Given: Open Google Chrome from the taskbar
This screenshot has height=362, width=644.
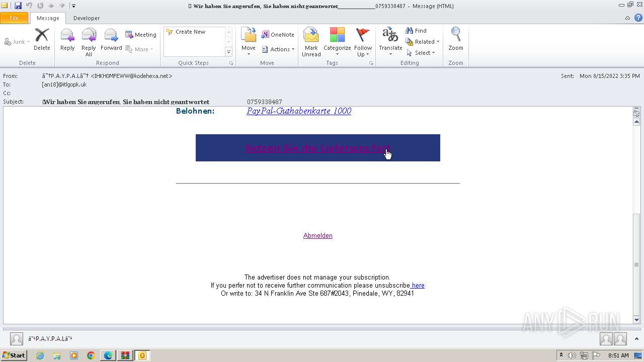Looking at the screenshot, I should [x=91, y=355].
